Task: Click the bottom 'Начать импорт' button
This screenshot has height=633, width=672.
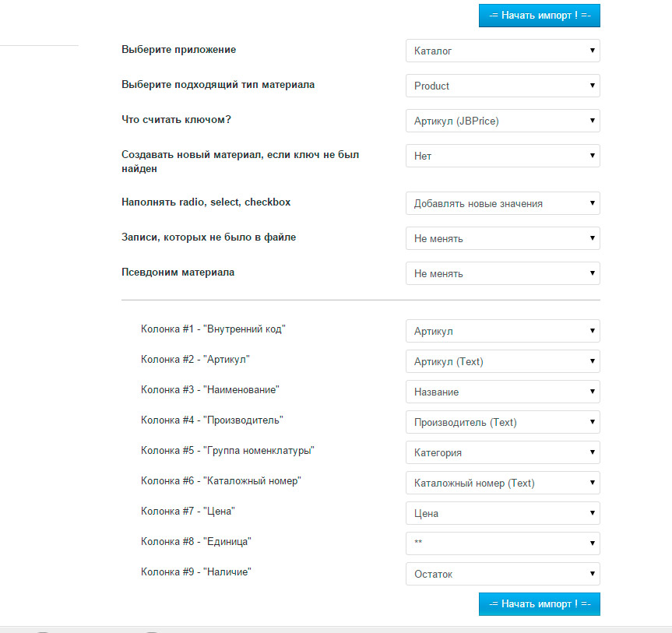Action: tap(539, 603)
